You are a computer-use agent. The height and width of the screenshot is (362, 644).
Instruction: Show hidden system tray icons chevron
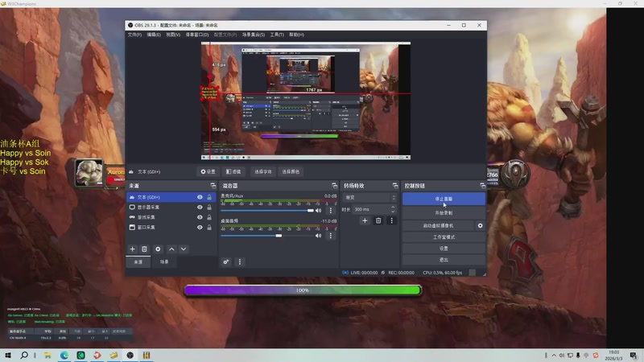tap(554, 356)
